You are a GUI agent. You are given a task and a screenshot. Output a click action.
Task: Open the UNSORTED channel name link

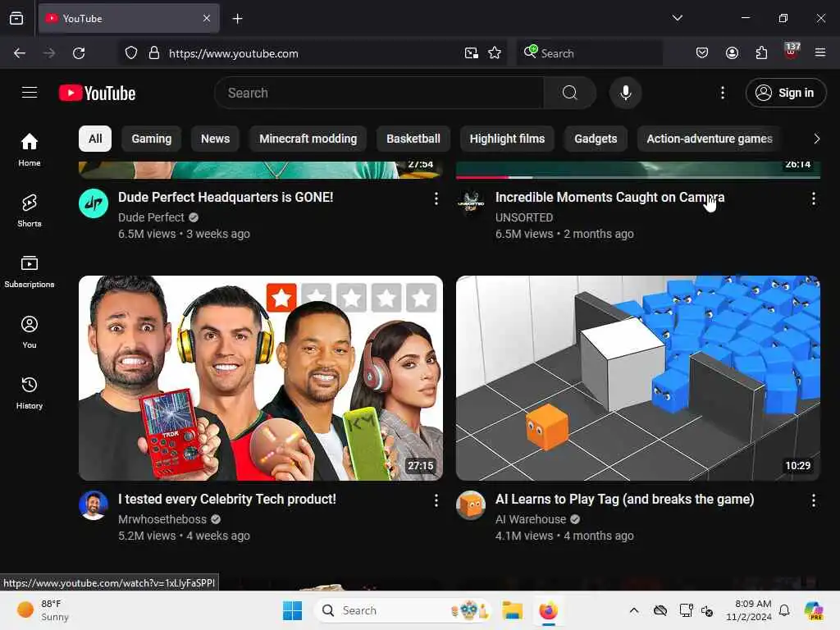click(x=524, y=217)
